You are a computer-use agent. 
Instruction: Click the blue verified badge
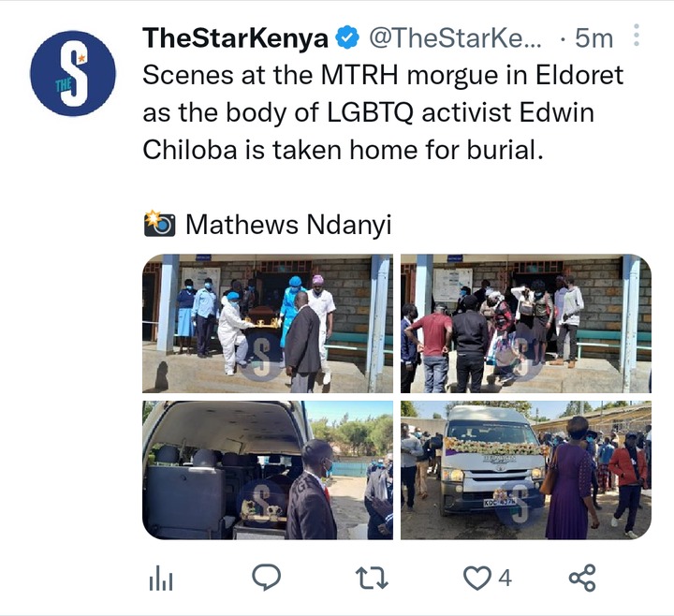click(347, 37)
